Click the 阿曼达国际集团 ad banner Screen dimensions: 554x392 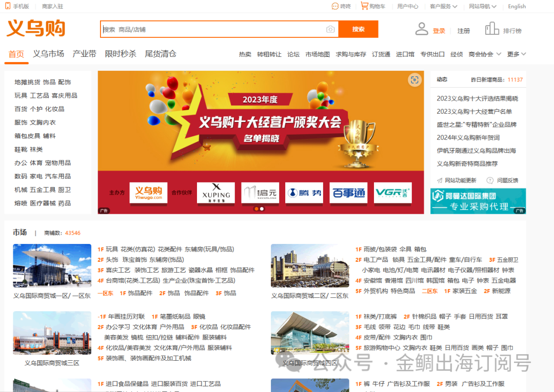click(x=478, y=201)
